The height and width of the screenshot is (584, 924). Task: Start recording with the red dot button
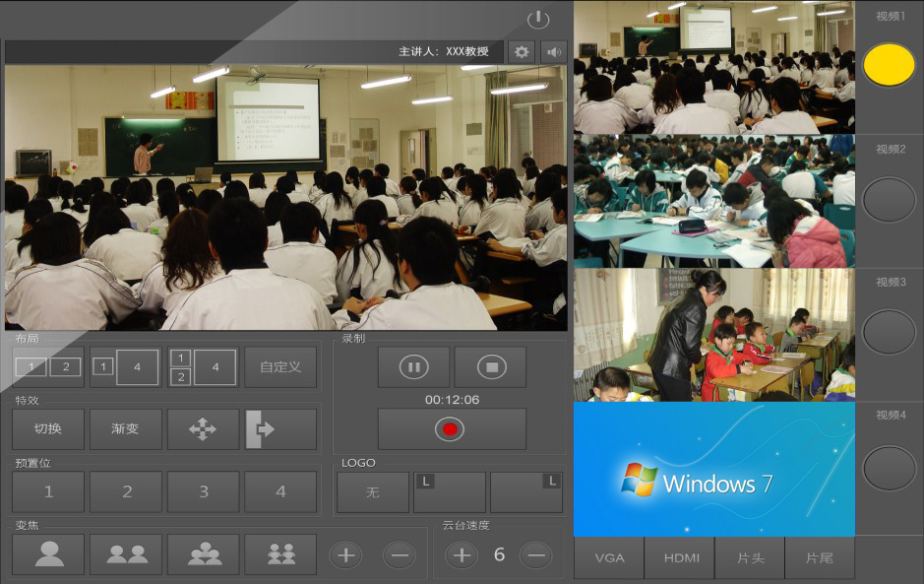point(451,429)
